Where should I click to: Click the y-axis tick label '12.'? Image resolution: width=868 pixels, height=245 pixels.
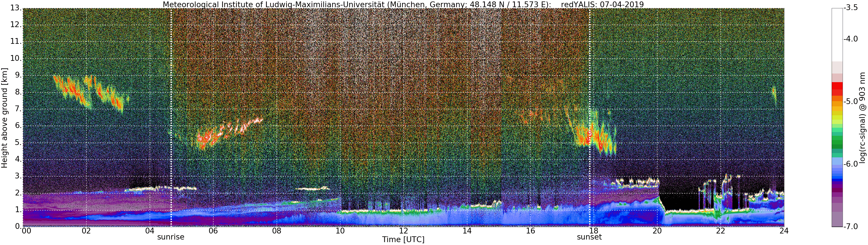(15, 25)
